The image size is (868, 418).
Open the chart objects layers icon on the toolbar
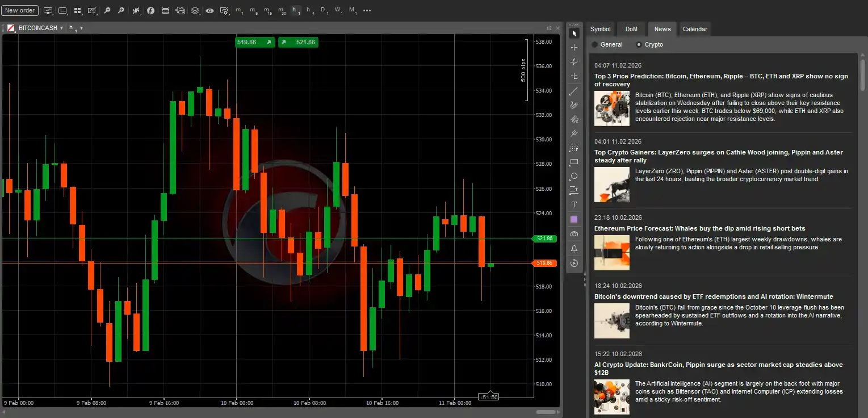point(195,10)
